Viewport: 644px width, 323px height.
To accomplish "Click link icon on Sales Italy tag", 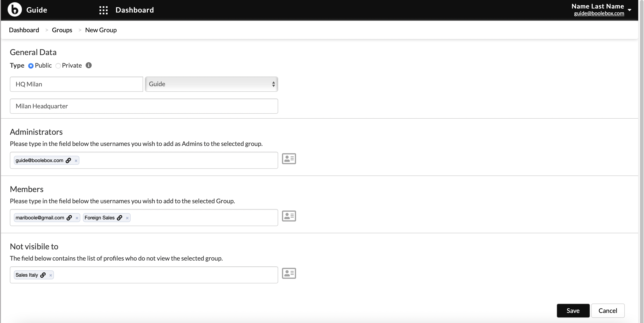I will click(43, 275).
